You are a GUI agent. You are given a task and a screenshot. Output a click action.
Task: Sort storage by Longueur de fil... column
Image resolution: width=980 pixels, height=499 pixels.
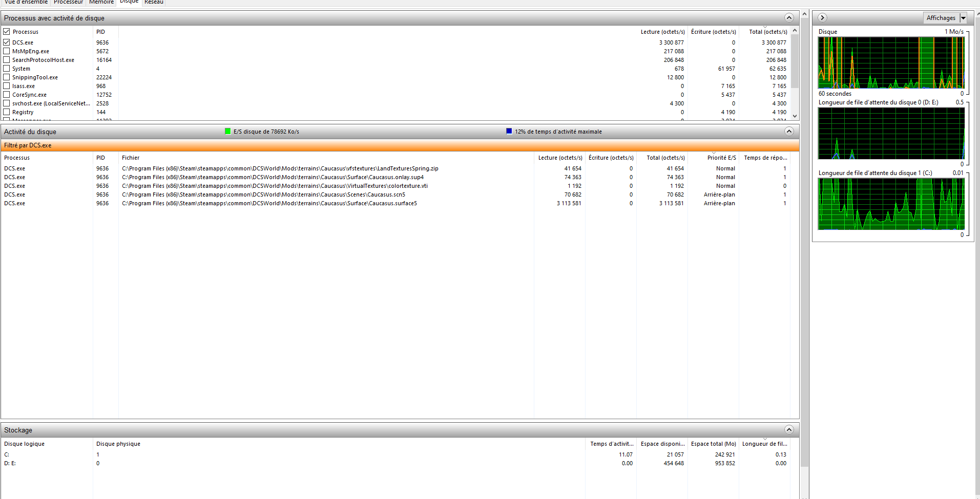[764, 444]
